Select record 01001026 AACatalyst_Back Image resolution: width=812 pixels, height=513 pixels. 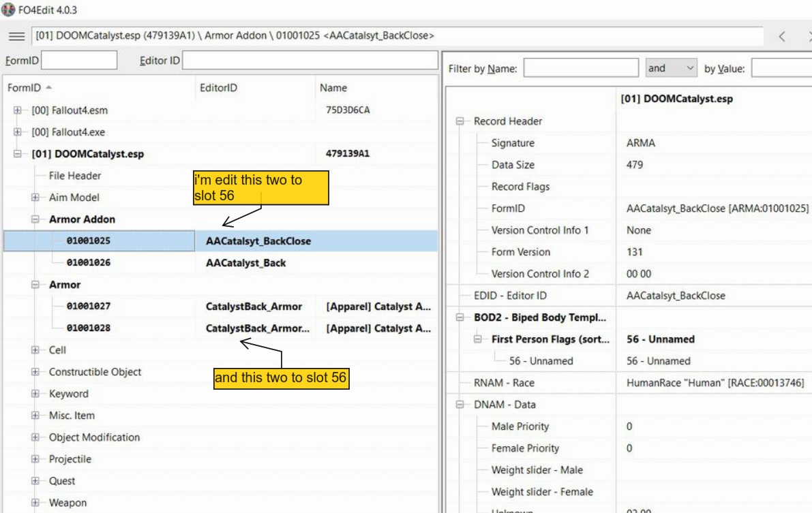coord(221,262)
